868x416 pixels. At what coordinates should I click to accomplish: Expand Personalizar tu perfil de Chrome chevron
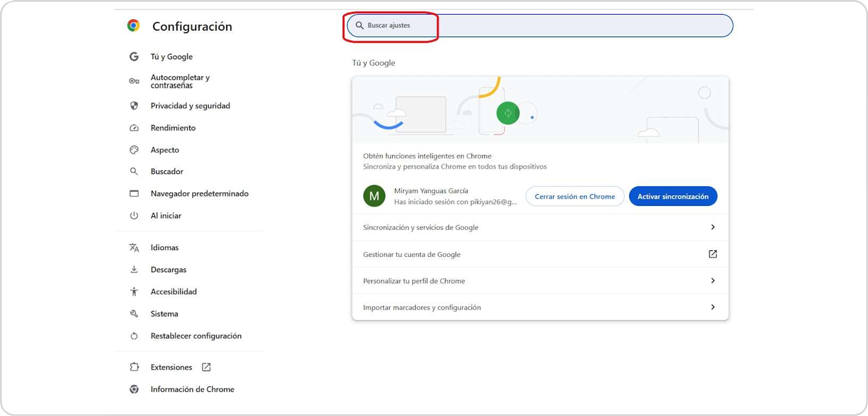[713, 281]
